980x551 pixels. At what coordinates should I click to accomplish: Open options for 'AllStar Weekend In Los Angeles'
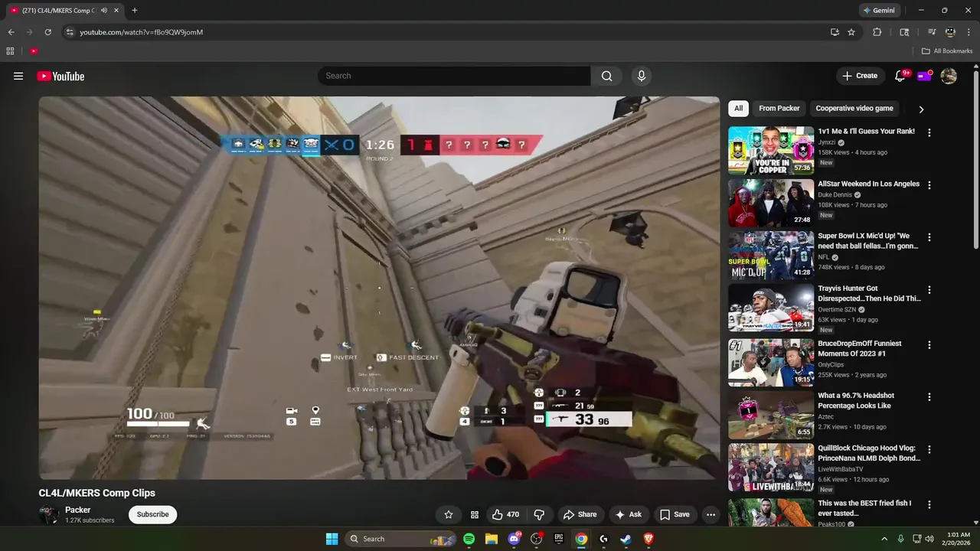929,185
